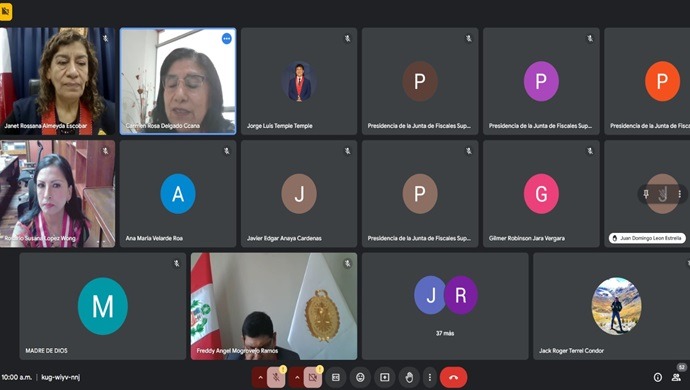The width and height of the screenshot is (690, 390).
Task: Click Jack Roger Terrel Condor mountain photo avatar
Action: [616, 306]
